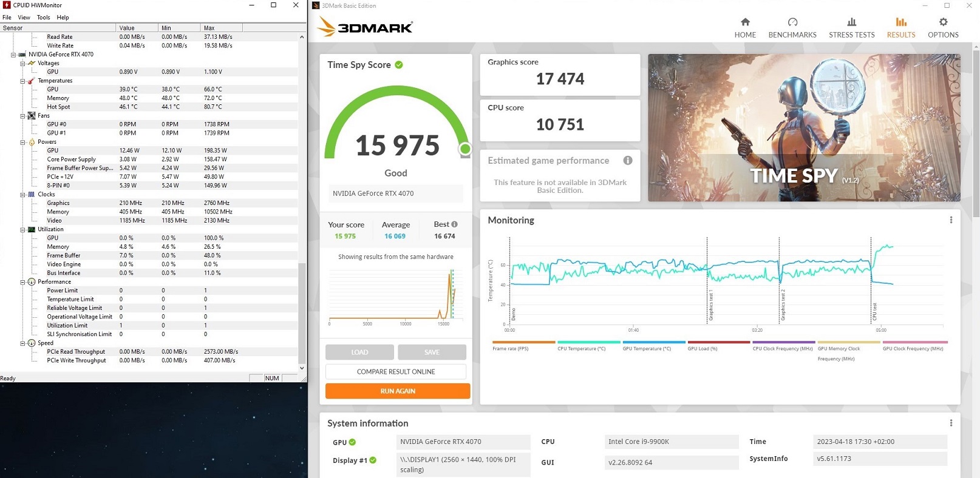Toggle CPU Temperature in the monitoring legend
The height and width of the screenshot is (478, 980).
[x=588, y=346]
